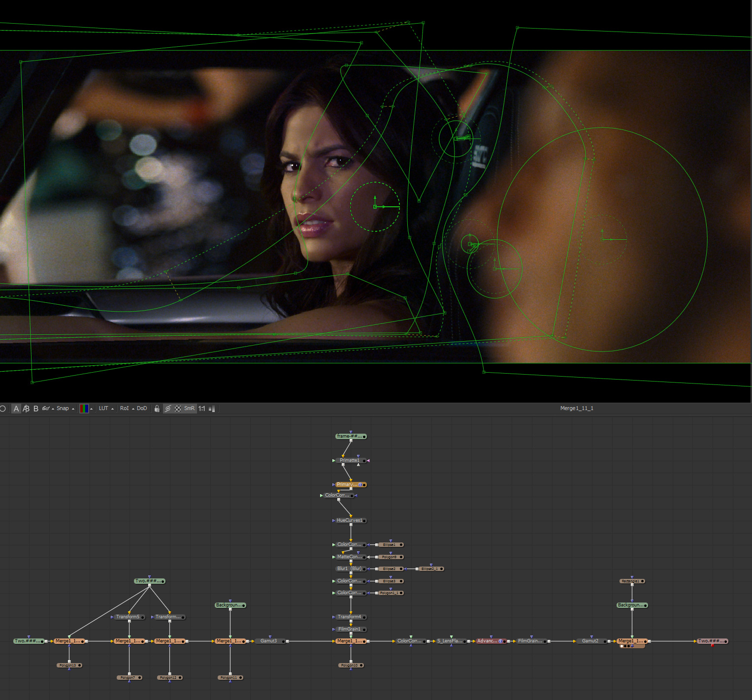Screen dimensions: 752x700
Task: Toggle checkerboard transparency underlay
Action: pos(178,409)
